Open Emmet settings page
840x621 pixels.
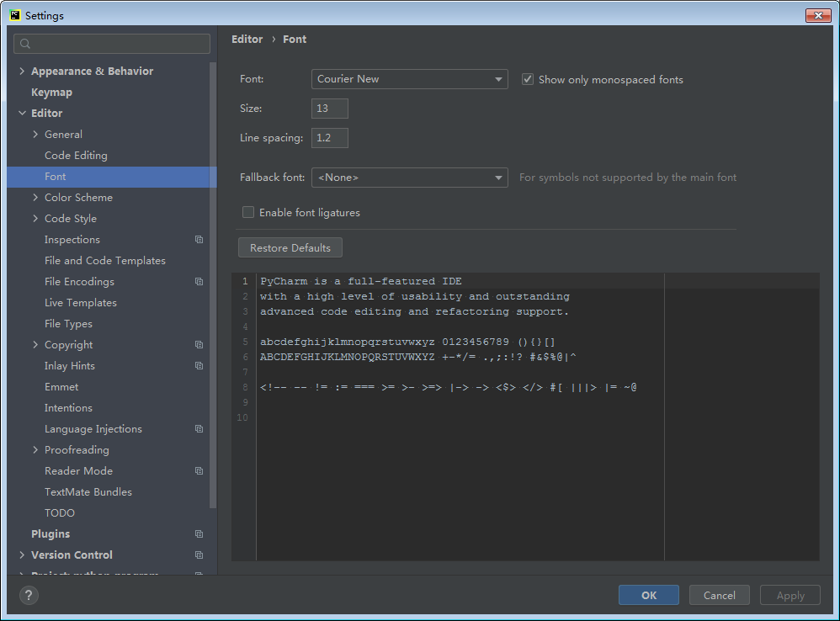pos(61,386)
